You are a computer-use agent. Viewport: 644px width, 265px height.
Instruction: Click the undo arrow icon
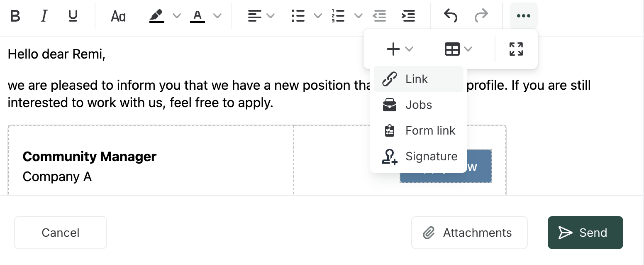pyautogui.click(x=451, y=16)
